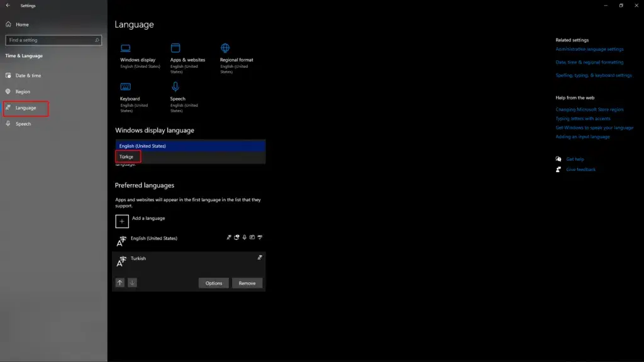The width and height of the screenshot is (644, 362).
Task: Click the Apps & websites tile icon
Action: pyautogui.click(x=175, y=48)
